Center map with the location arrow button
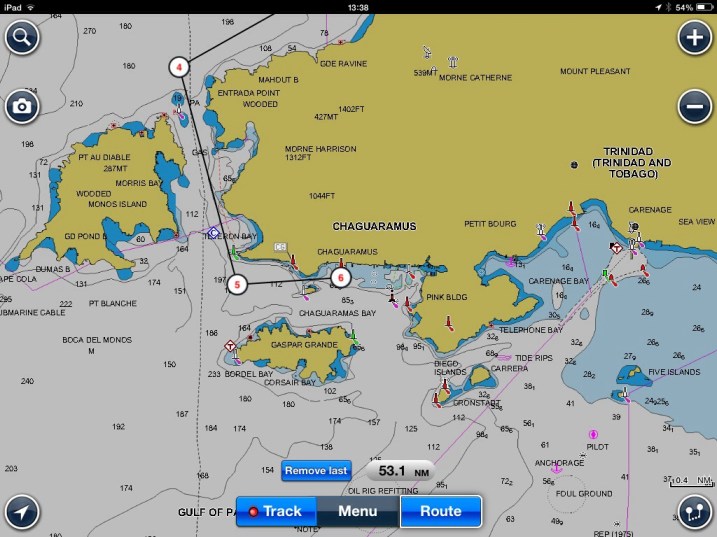The width and height of the screenshot is (717, 537). (x=22, y=511)
